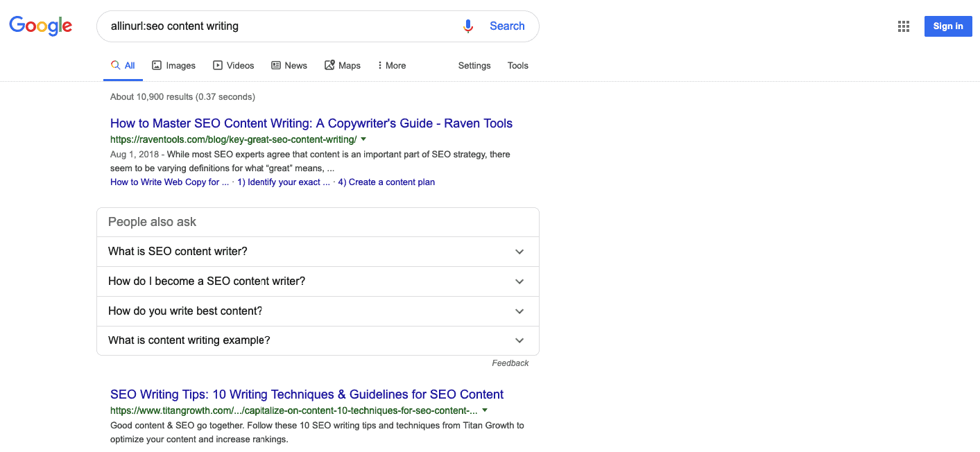Click the play icon next to Videos
This screenshot has width=980, height=452.
tap(218, 64)
